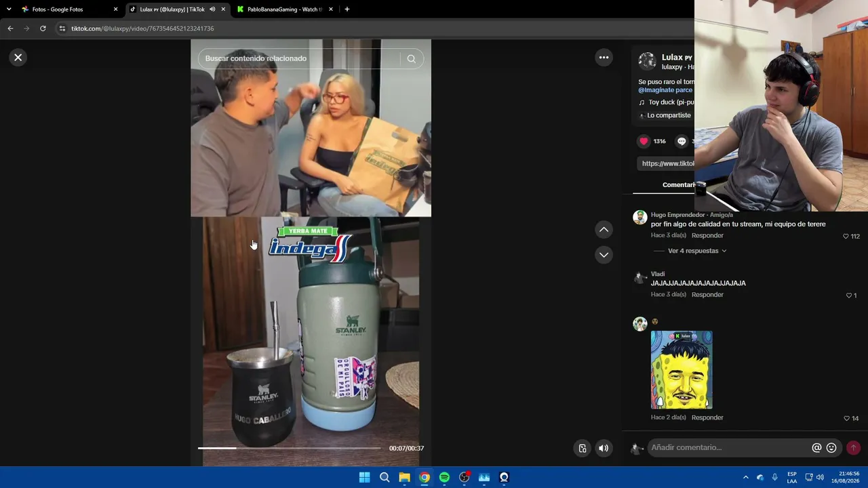Click the icon left of the video volume button
Viewport: 868px width, 488px height.
[x=582, y=448]
